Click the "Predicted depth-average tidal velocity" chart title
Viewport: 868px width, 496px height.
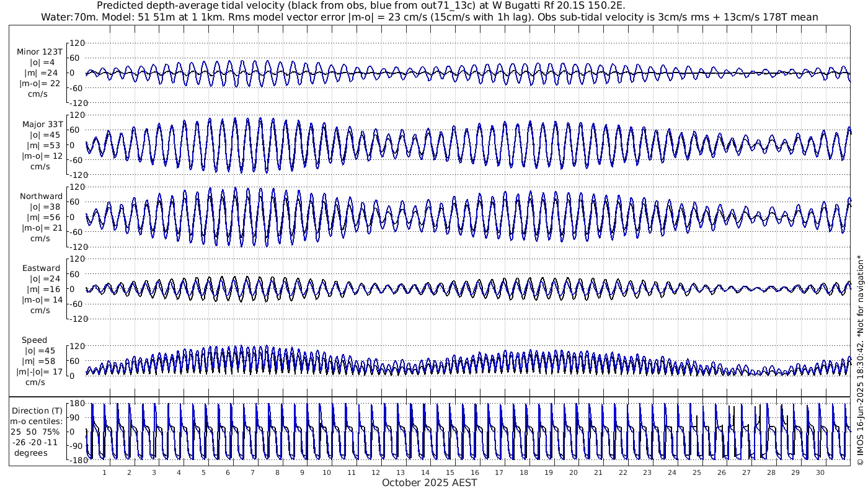pyautogui.click(x=360, y=6)
